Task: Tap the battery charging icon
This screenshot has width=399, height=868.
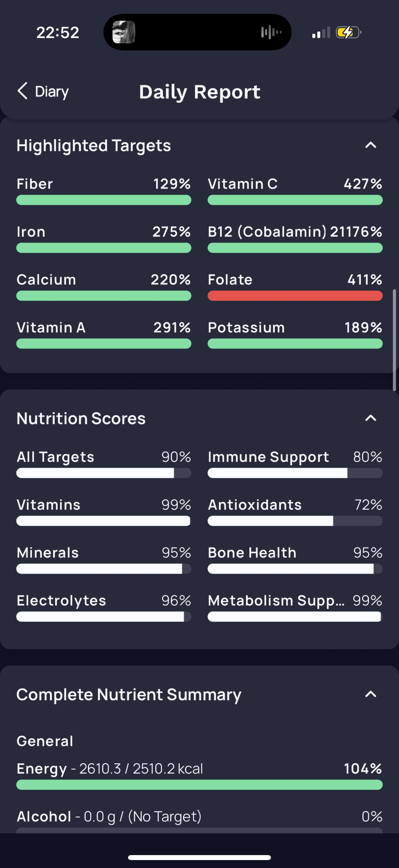Action: [x=348, y=33]
